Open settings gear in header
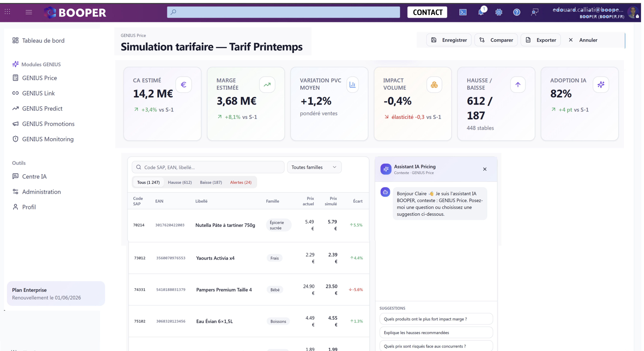The width and height of the screenshot is (644, 351). click(499, 12)
